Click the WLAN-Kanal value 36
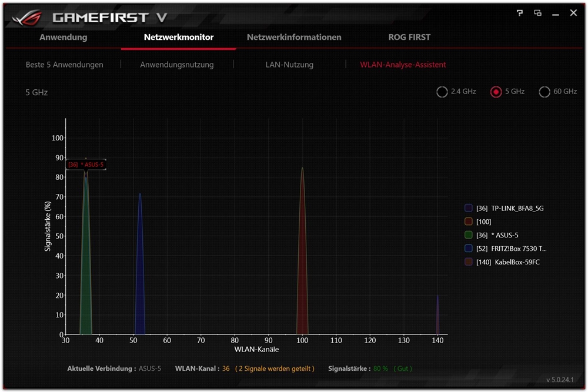Screen dimensions: 588x392 [x=226, y=368]
